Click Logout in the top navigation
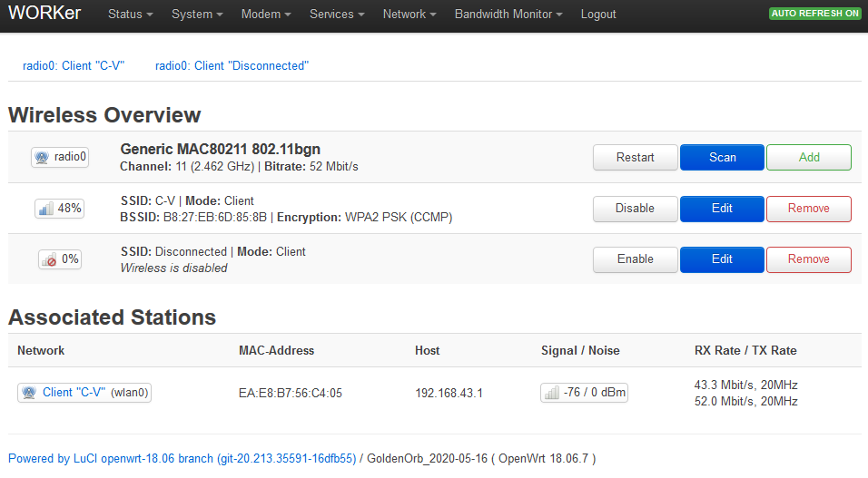This screenshot has width=868, height=478. (x=598, y=15)
